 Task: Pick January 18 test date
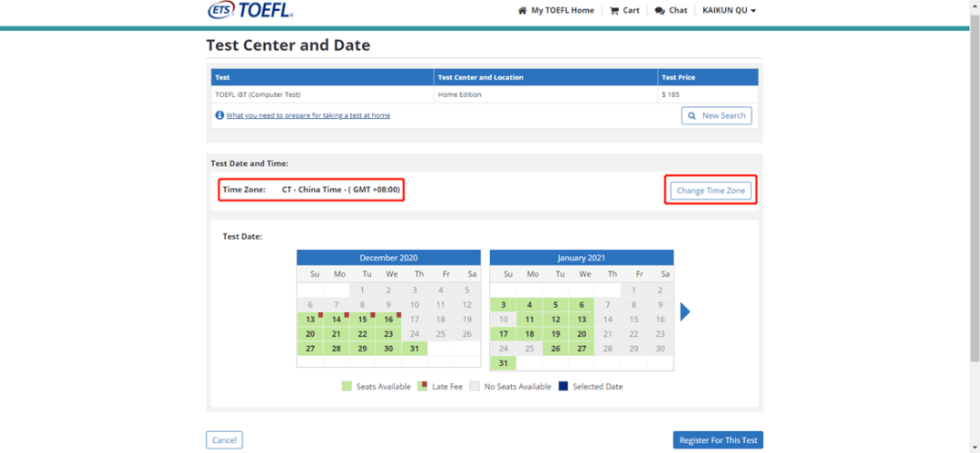[529, 334]
